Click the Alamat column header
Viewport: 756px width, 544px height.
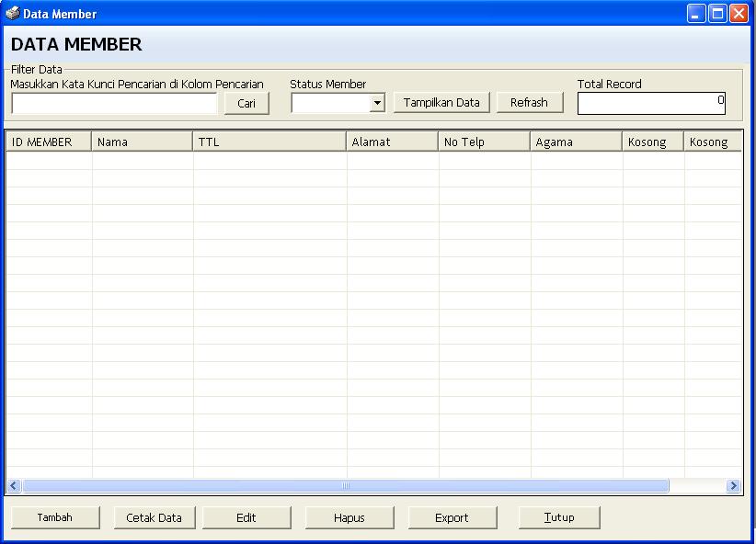(391, 142)
